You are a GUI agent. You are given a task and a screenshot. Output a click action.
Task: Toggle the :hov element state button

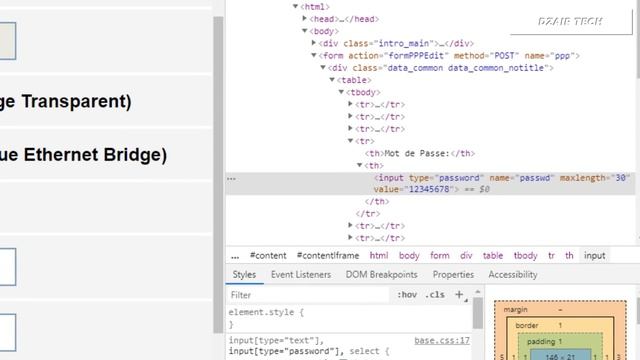point(407,295)
